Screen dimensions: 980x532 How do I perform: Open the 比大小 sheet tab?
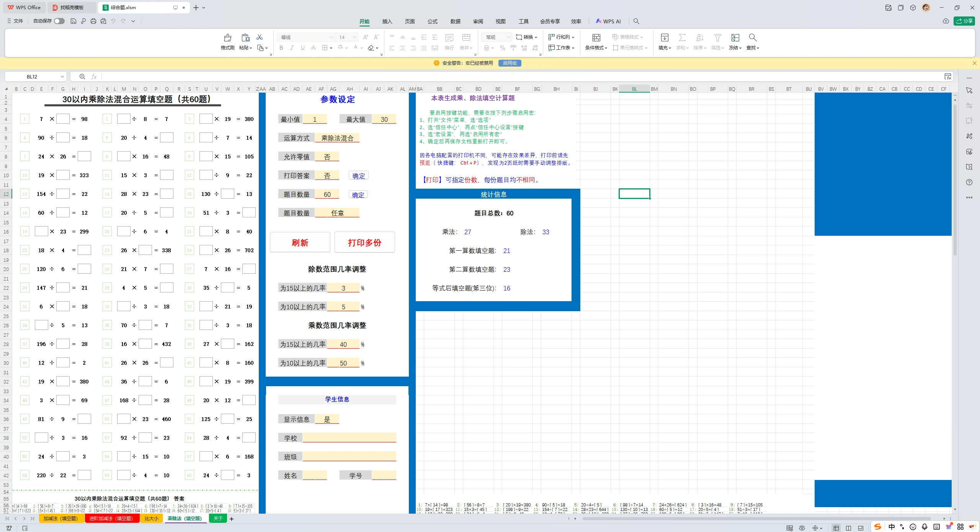click(151, 519)
